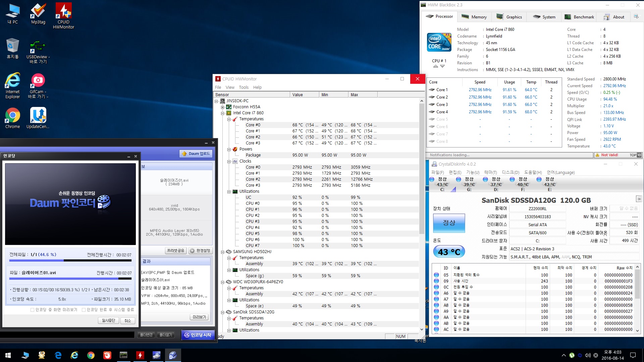Click 폴더변경 button
Image resolution: width=644 pixels, height=362 pixels.
146,335
